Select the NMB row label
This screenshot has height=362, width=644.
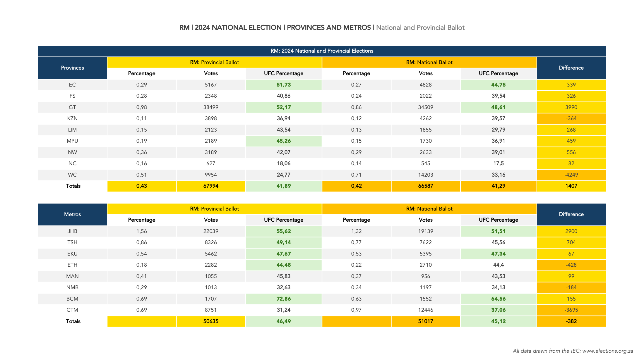[x=72, y=287]
